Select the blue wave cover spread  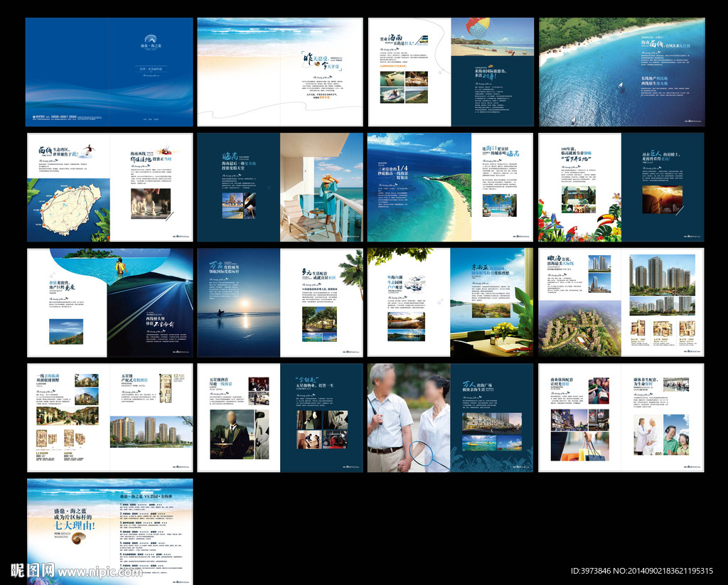[x=109, y=72]
